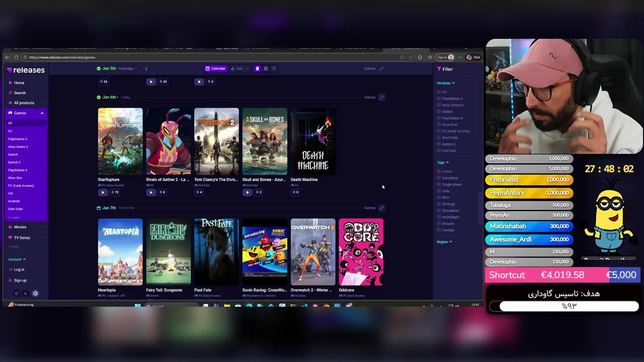Image resolution: width=644 pixels, height=362 pixels.
Task: Select Android in the sidebar list
Action: (x=14, y=201)
